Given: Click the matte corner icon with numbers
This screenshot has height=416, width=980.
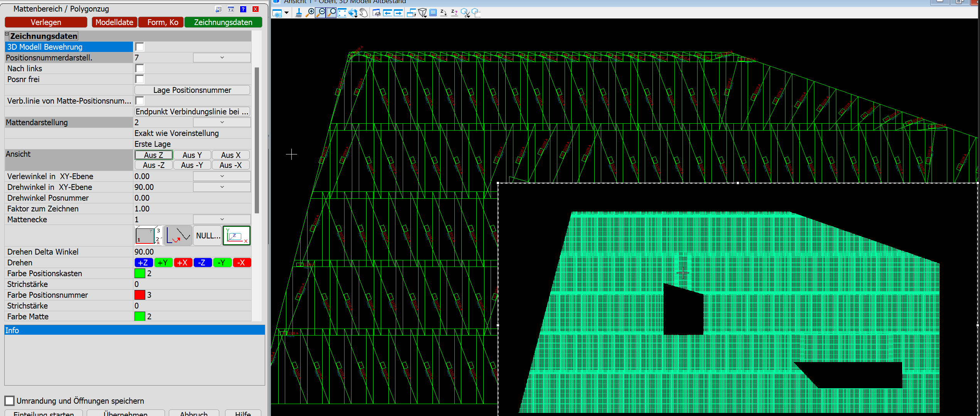Looking at the screenshot, I should click(148, 235).
